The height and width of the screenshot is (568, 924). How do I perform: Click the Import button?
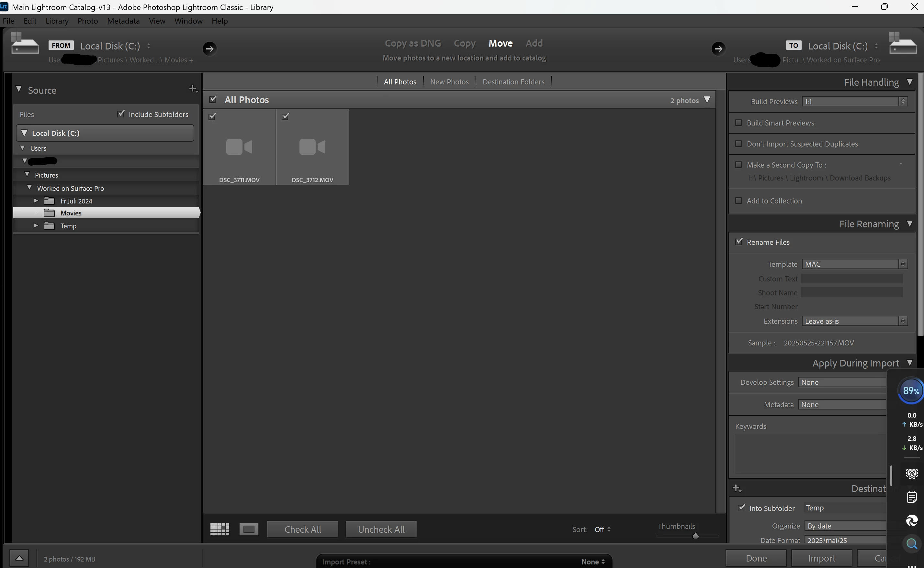pos(821,558)
